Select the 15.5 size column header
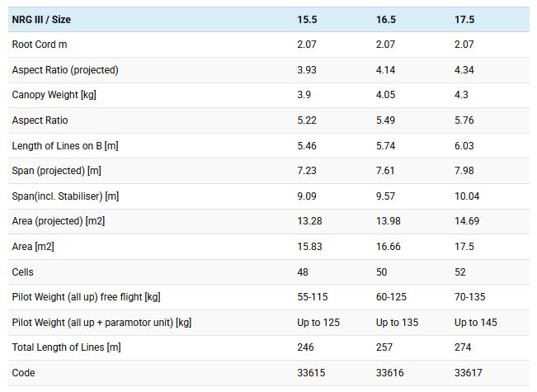537x392 pixels. point(307,20)
